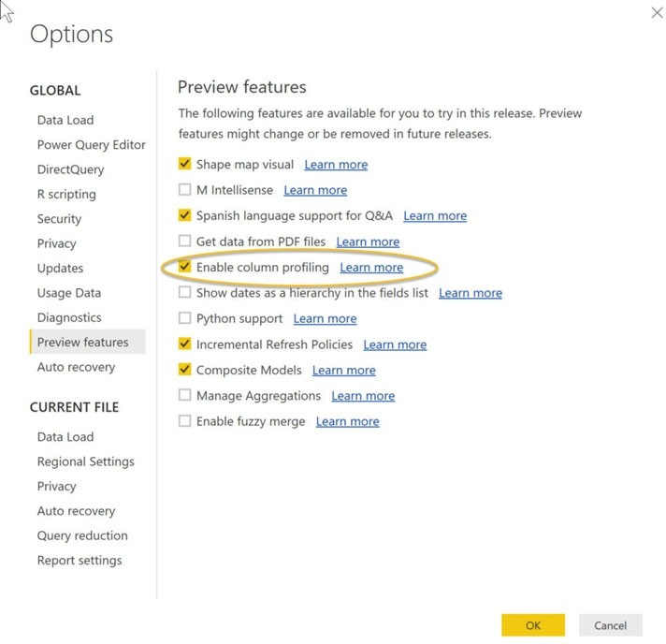Screen dimensions: 666x644
Task: Check Get data from PDF files
Action: (184, 241)
